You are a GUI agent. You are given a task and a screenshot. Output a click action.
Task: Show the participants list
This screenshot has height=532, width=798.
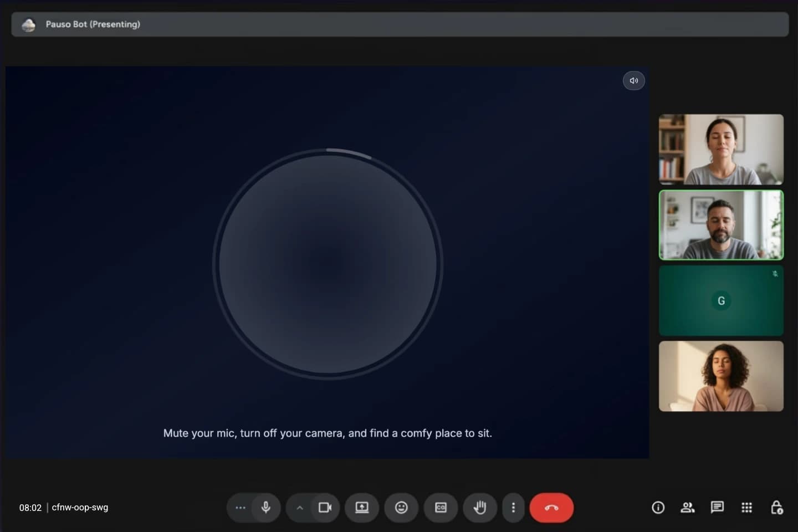[x=687, y=508]
